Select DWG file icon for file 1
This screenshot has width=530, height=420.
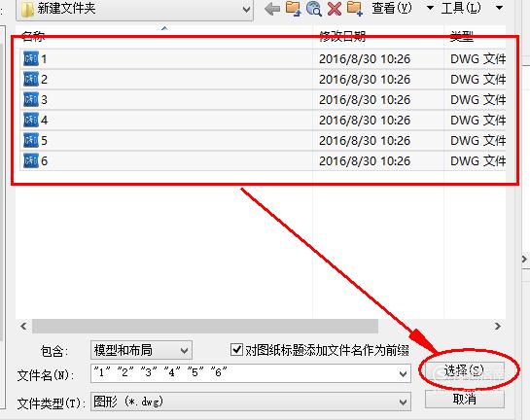[31, 58]
